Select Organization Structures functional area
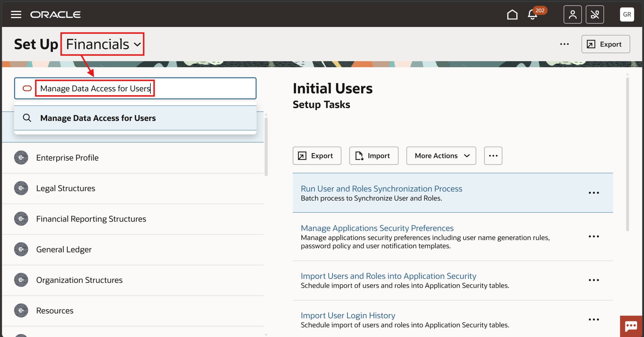The image size is (644, 337). click(133, 280)
